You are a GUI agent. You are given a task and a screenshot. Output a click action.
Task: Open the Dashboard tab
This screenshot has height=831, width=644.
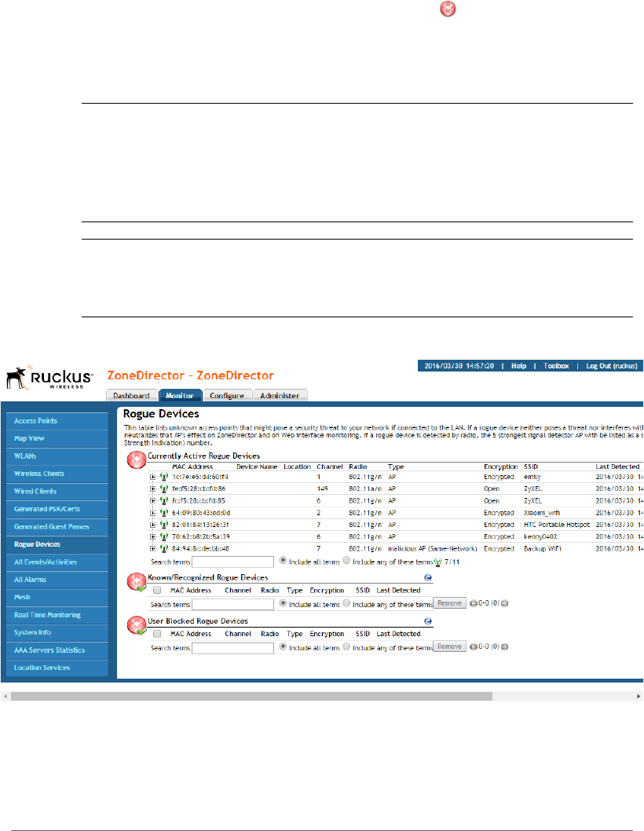[131, 396]
